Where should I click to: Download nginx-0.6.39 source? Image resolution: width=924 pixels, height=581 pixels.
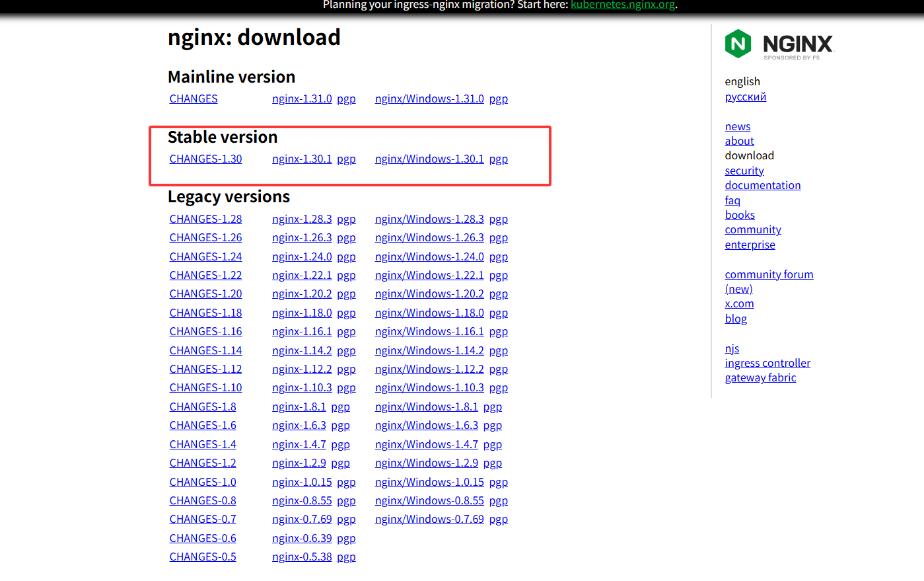[x=302, y=538]
